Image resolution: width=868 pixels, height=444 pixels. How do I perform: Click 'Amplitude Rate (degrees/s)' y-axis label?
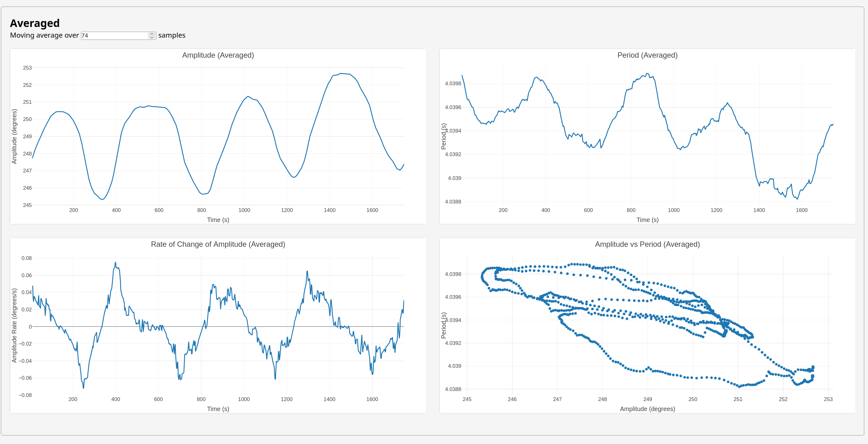(x=14, y=325)
